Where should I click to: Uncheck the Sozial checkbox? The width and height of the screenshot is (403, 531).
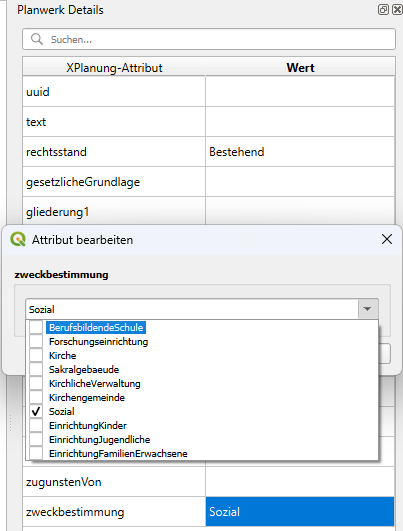(x=36, y=411)
